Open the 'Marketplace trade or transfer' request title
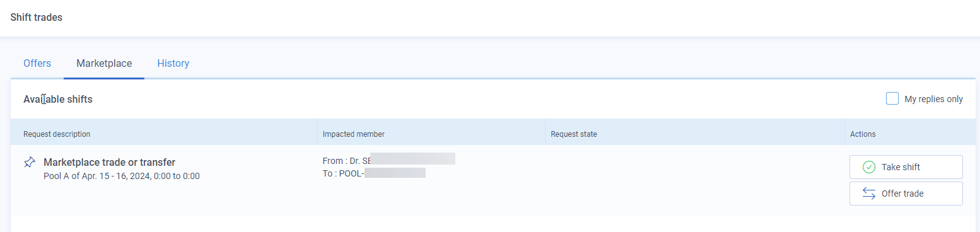Viewport: 980px width, 232px height. (x=109, y=163)
